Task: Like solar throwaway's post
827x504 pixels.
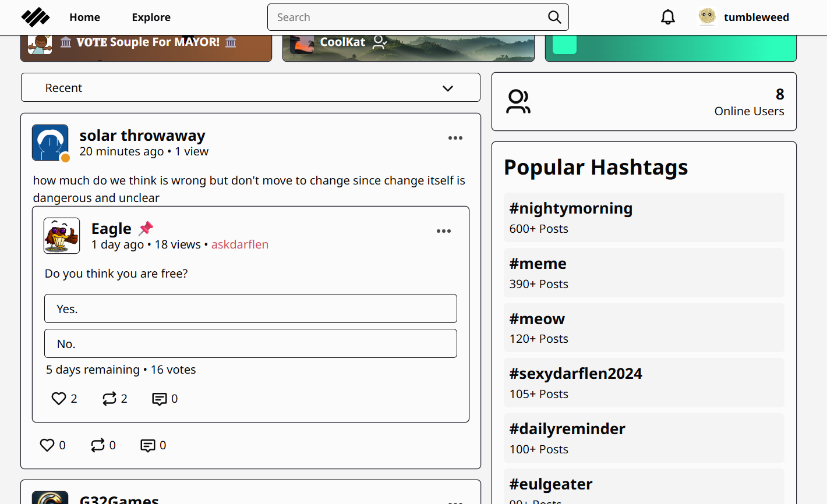Action: point(47,445)
